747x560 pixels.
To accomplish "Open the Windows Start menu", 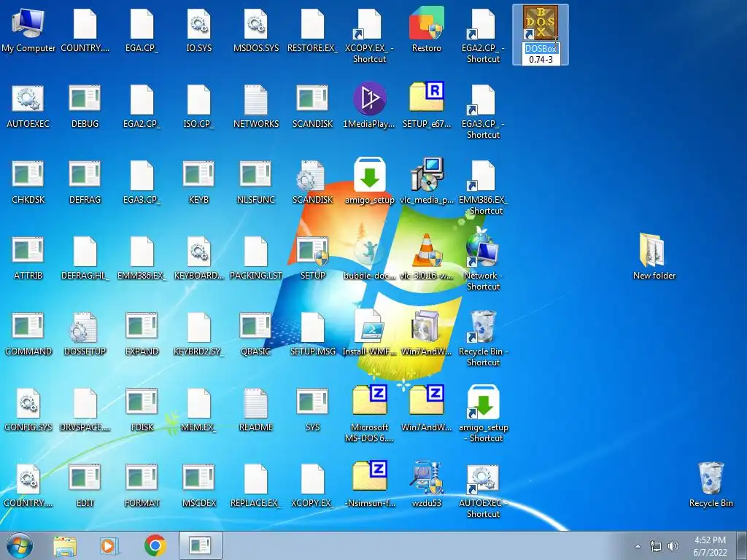I will tap(19, 545).
